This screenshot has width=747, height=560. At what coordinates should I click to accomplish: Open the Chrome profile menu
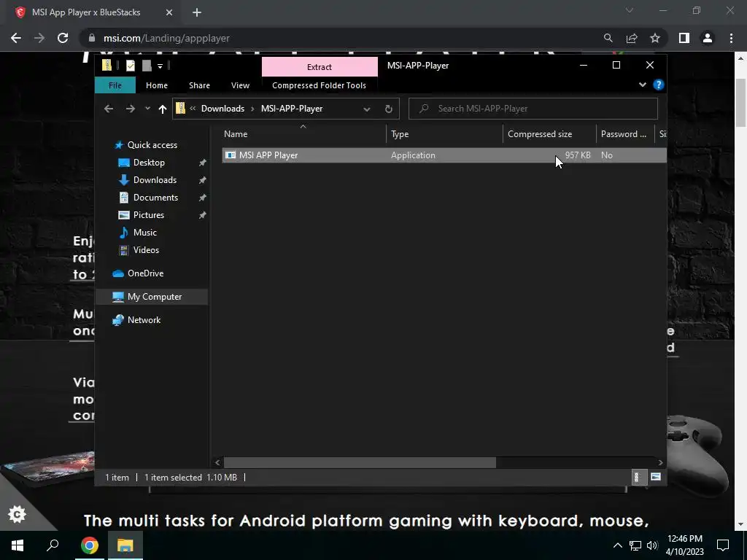pos(708,38)
